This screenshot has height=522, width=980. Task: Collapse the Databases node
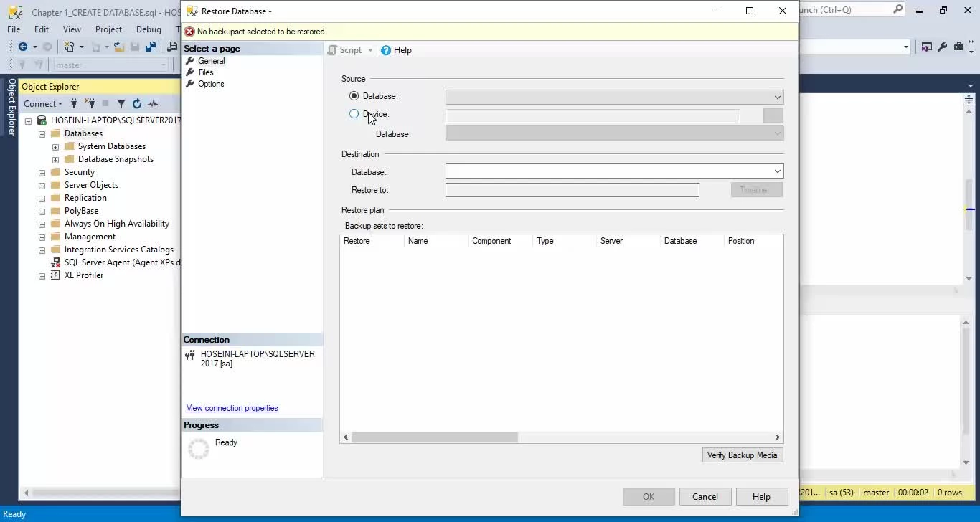(x=42, y=133)
